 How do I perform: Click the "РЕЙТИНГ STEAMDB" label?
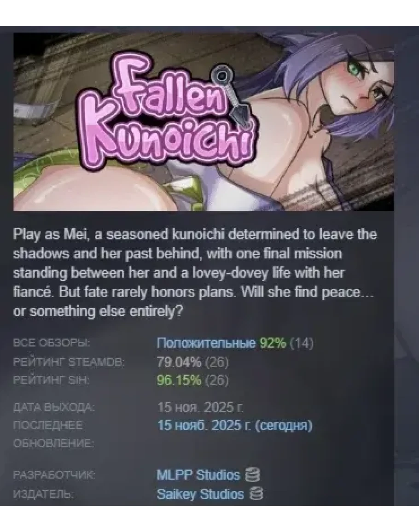point(69,362)
